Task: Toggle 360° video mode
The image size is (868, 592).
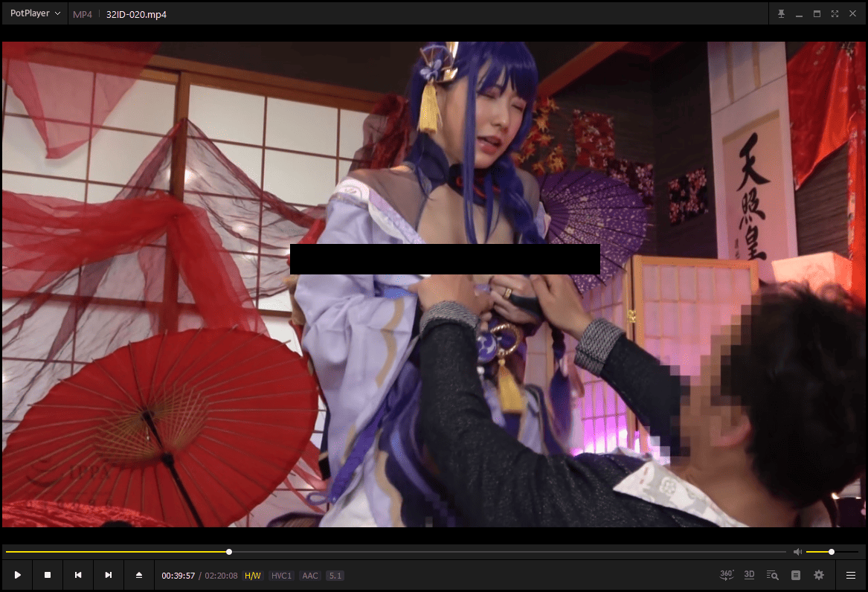Action: click(726, 575)
